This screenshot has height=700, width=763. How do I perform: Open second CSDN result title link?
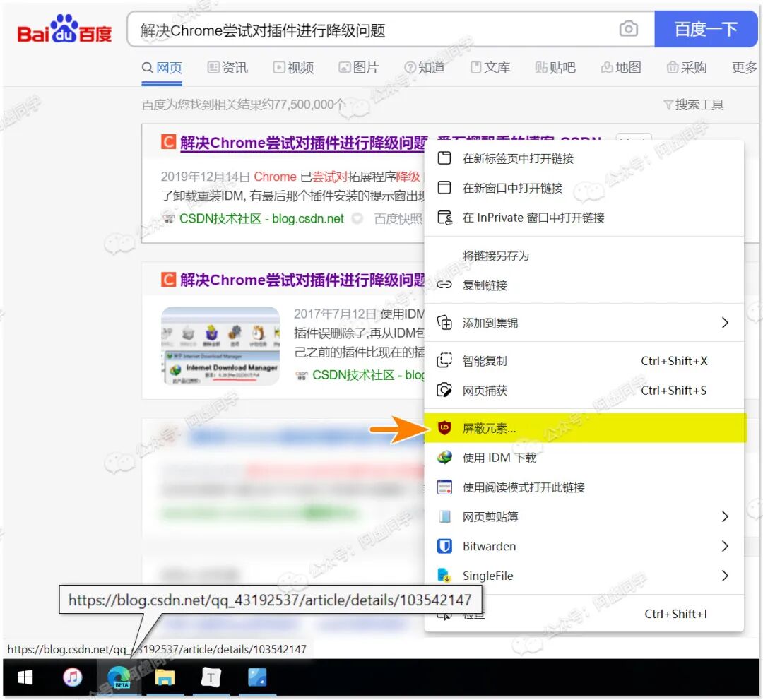tap(302, 280)
